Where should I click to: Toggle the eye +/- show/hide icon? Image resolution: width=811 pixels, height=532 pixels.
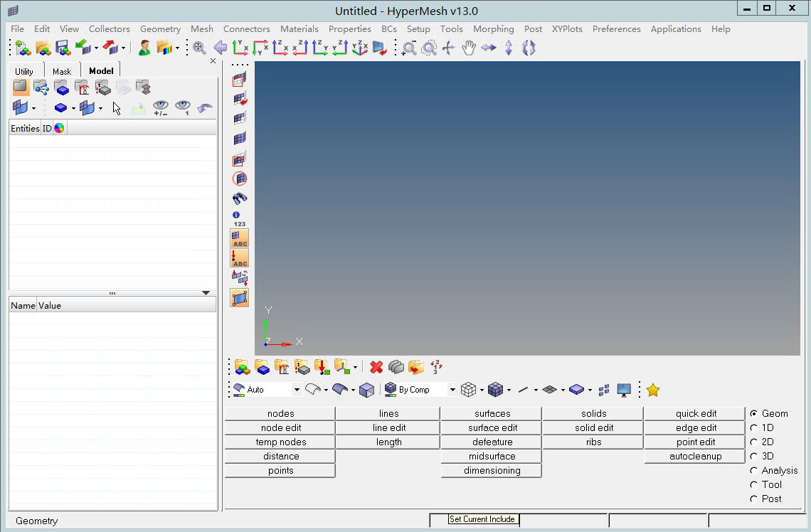pyautogui.click(x=161, y=107)
